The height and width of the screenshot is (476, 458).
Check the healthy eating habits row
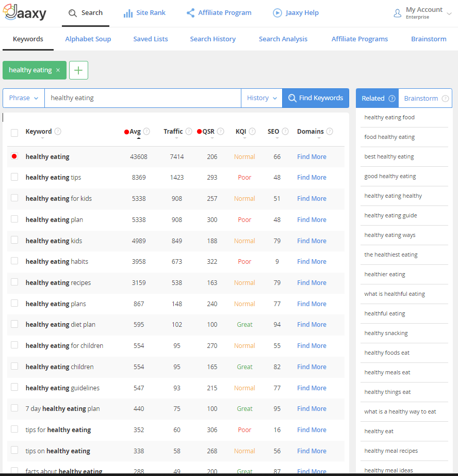coord(14,261)
